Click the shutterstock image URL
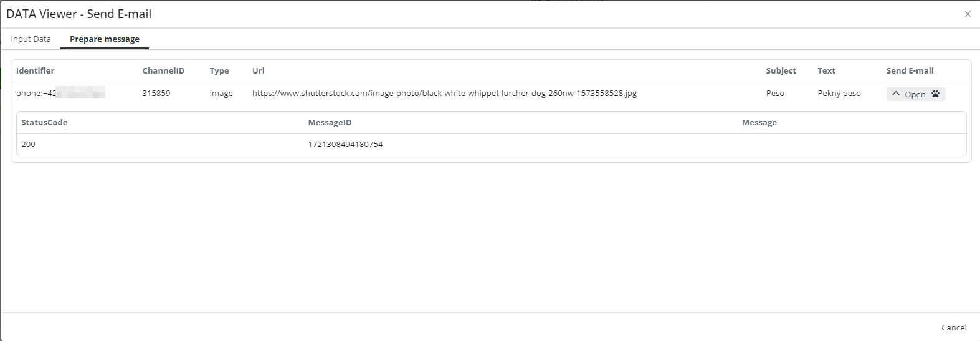Screen dimensions: 980x341 (444, 94)
